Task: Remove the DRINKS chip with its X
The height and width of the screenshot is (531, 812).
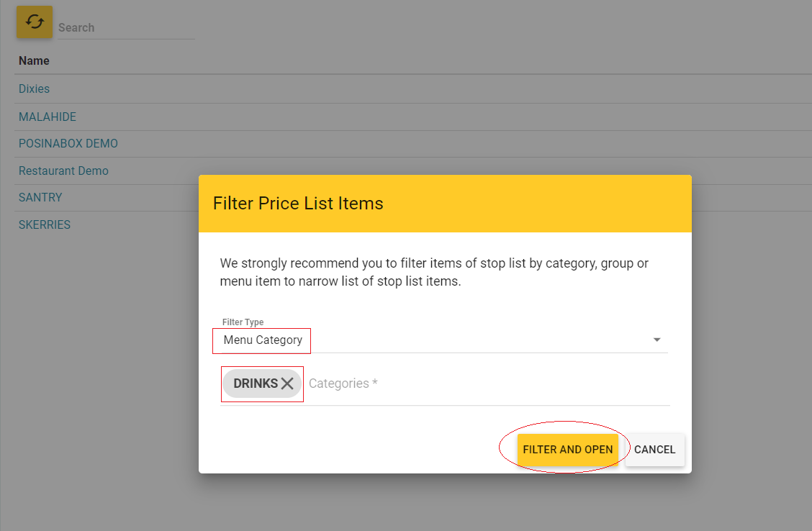Action: (x=287, y=383)
